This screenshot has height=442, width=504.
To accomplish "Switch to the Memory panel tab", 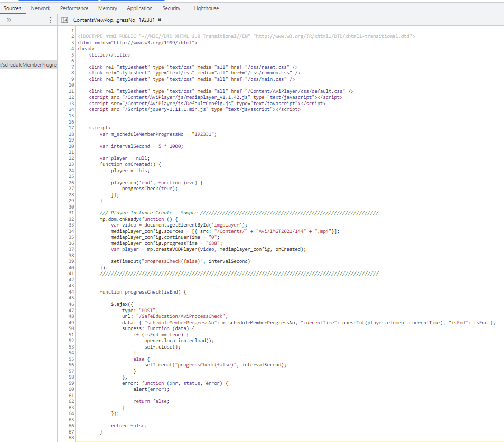I will [107, 8].
